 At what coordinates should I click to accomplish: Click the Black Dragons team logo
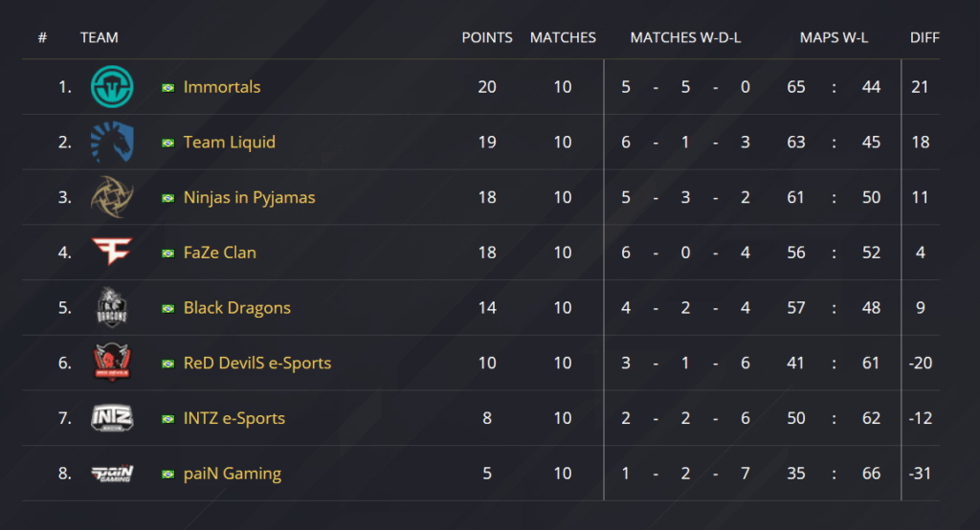pos(112,308)
